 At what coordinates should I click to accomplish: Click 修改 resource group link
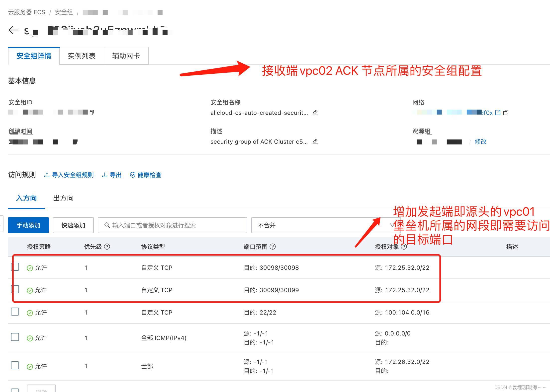pos(480,141)
